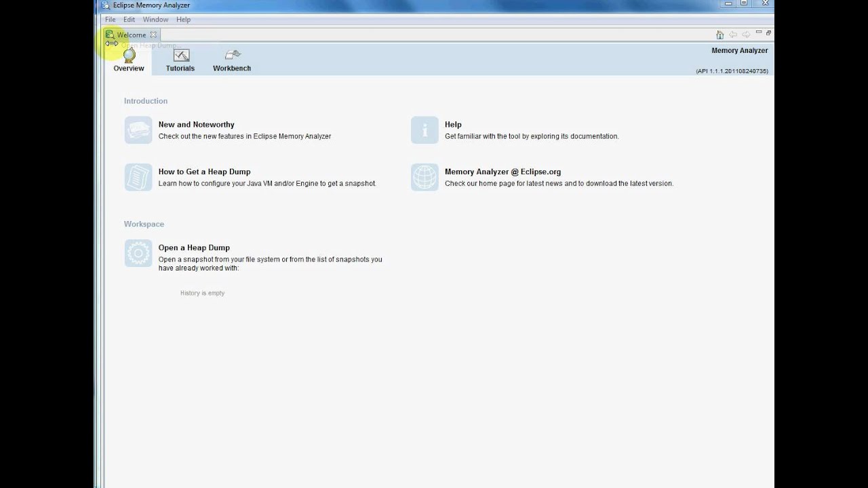Click the Navigate forward arrow icon
The width and height of the screenshot is (868, 488).
(x=746, y=35)
